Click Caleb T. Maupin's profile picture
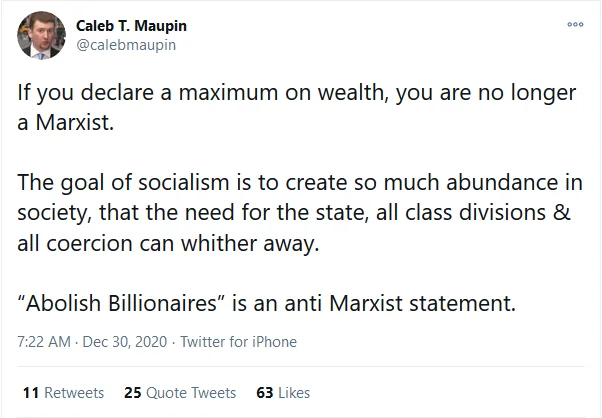The image size is (602, 418). 41,35
